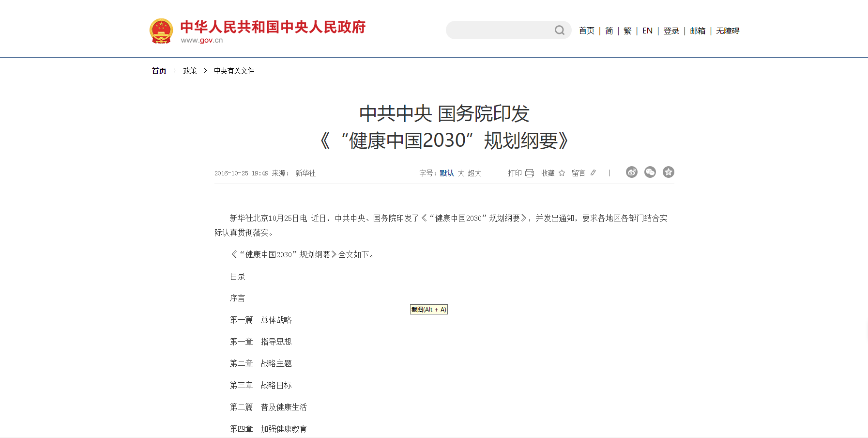Switch font size to 大
This screenshot has height=438, width=868.
point(461,173)
